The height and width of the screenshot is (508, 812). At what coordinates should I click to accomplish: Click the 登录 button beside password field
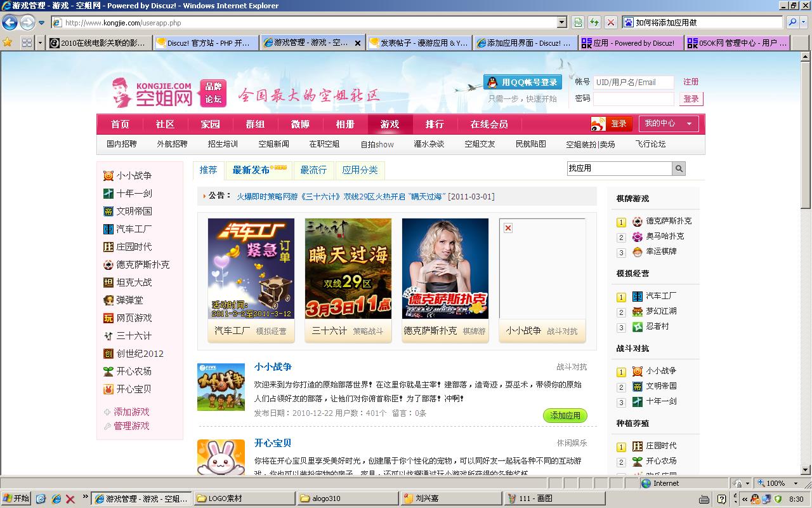691,99
